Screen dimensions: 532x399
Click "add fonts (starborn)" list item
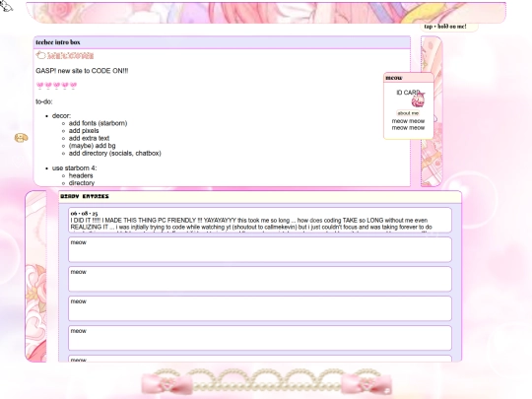(x=99, y=123)
